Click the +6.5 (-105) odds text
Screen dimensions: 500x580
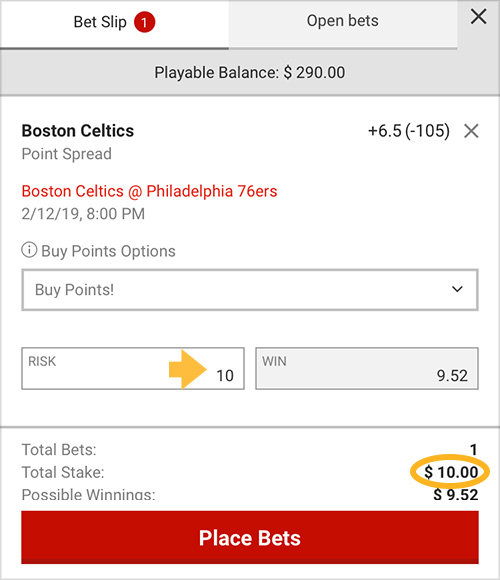(409, 131)
